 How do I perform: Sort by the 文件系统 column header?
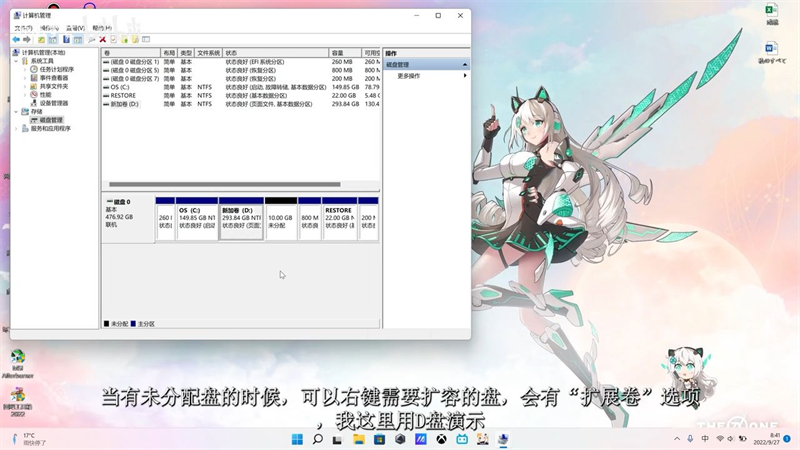coord(209,53)
